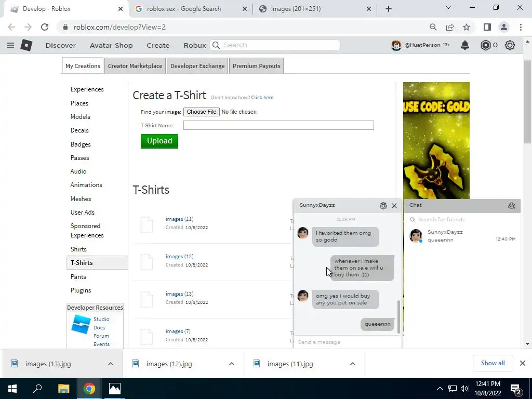The height and width of the screenshot is (399, 532).
Task: Open the tab search chevron
Action: [x=448, y=7]
